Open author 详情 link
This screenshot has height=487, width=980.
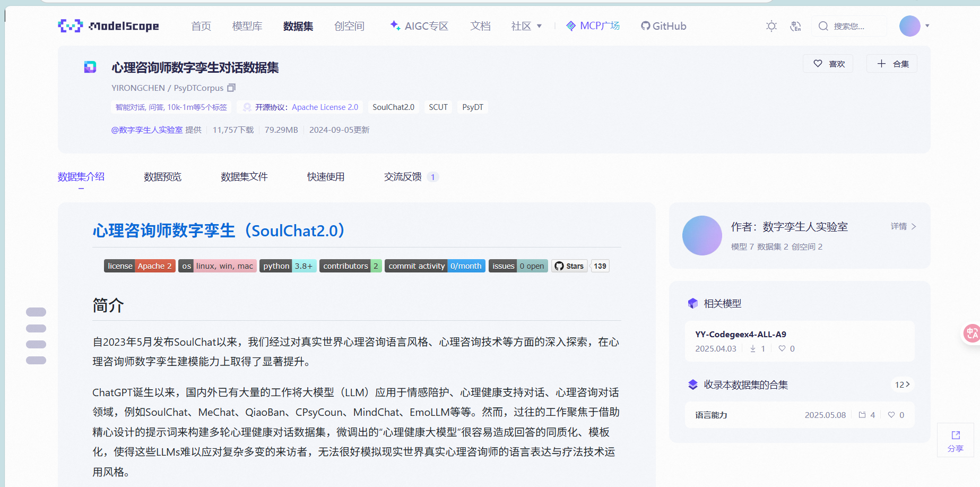pyautogui.click(x=904, y=226)
